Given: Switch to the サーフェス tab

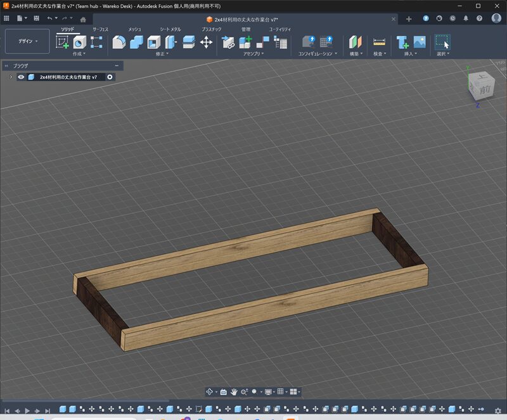Looking at the screenshot, I should [100, 29].
